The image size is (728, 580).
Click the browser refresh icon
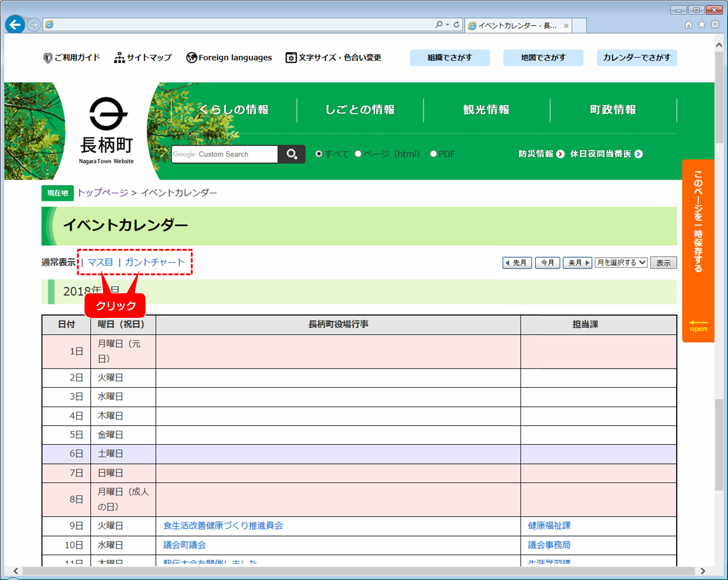coord(456,24)
